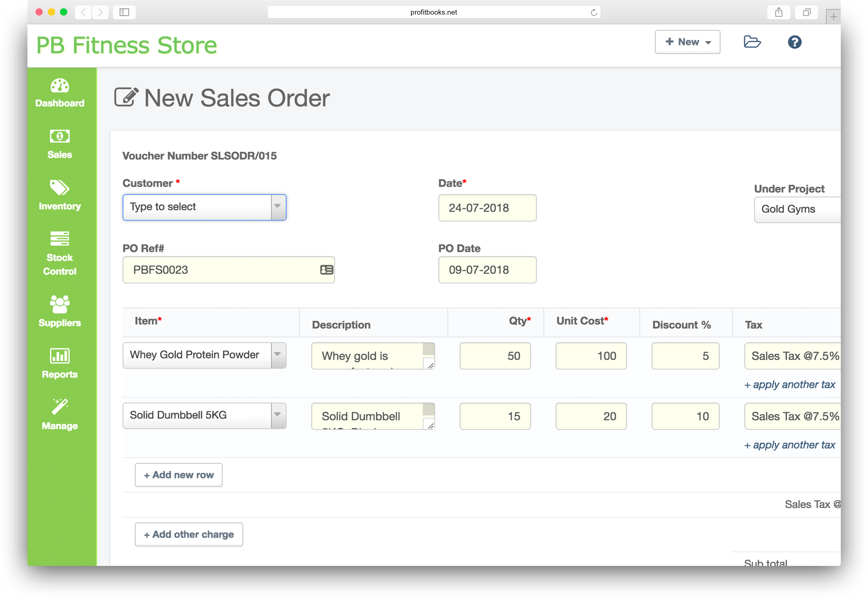This screenshot has height=598, width=868.
Task: Open the New dropdown button
Action: 687,42
